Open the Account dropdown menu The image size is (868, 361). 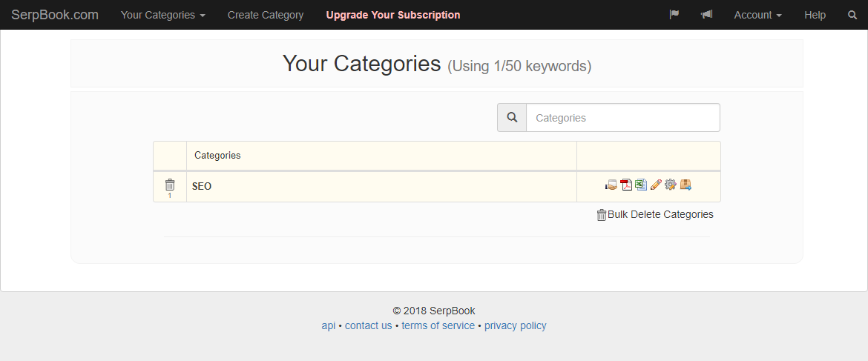point(758,15)
